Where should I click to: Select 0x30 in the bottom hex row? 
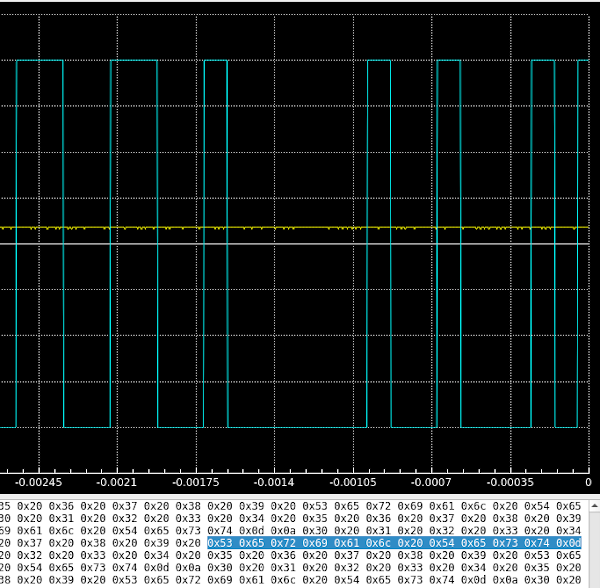(537, 580)
